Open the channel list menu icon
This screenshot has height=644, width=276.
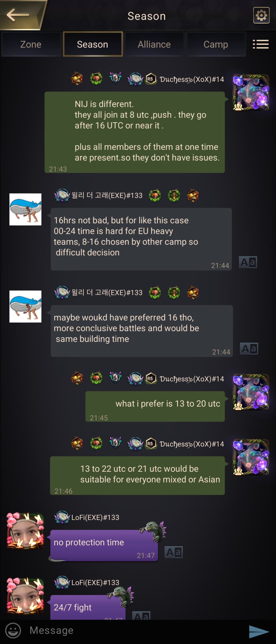coord(261,44)
